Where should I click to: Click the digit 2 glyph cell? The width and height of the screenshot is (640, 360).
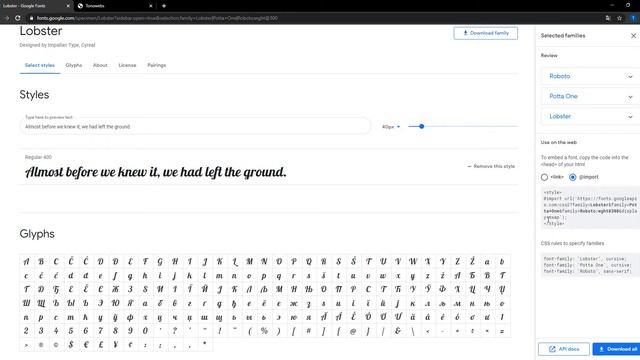[x=27, y=331]
